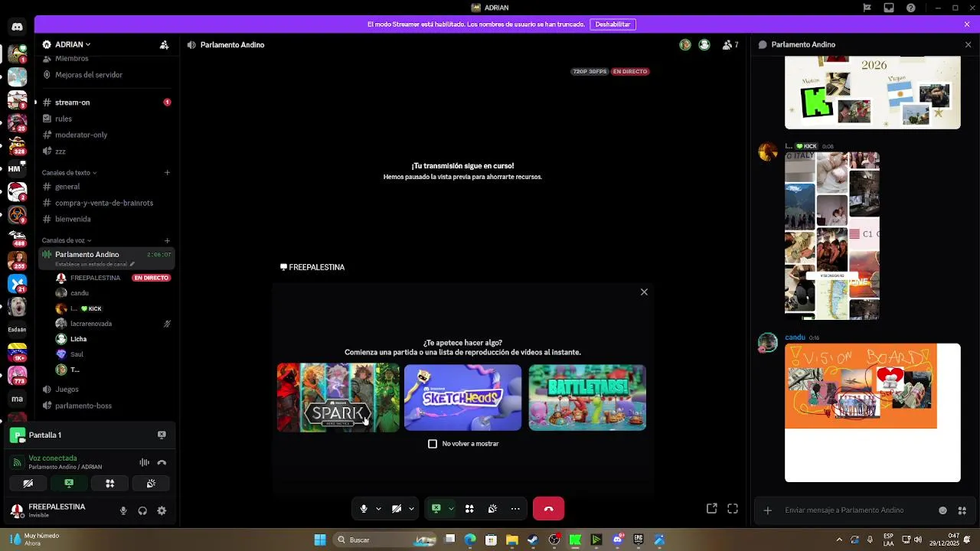Open the stream-on channel
This screenshot has width=980, height=551.
(x=106, y=102)
